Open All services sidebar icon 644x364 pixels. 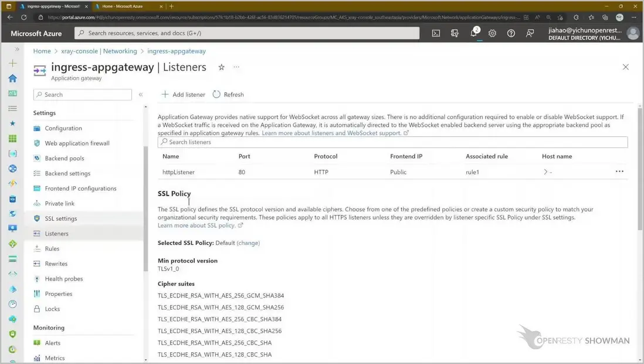point(13,108)
